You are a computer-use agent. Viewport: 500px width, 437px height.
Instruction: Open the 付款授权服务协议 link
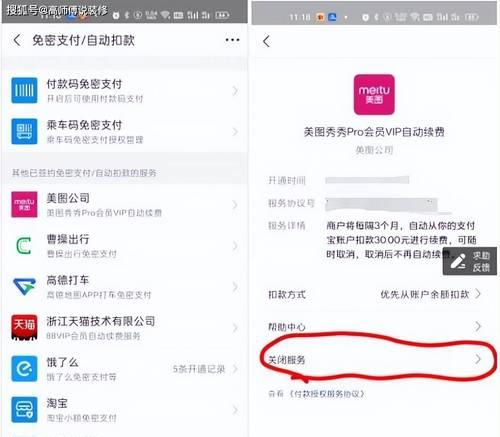326,394
